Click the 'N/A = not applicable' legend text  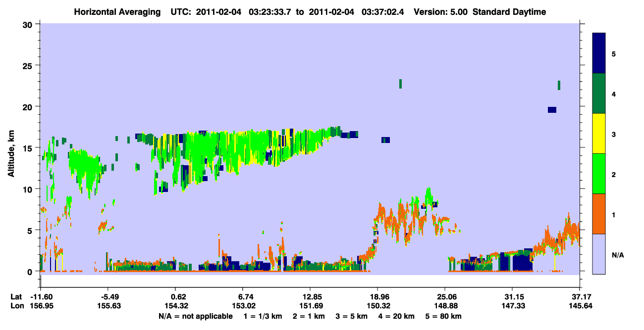[x=195, y=316]
